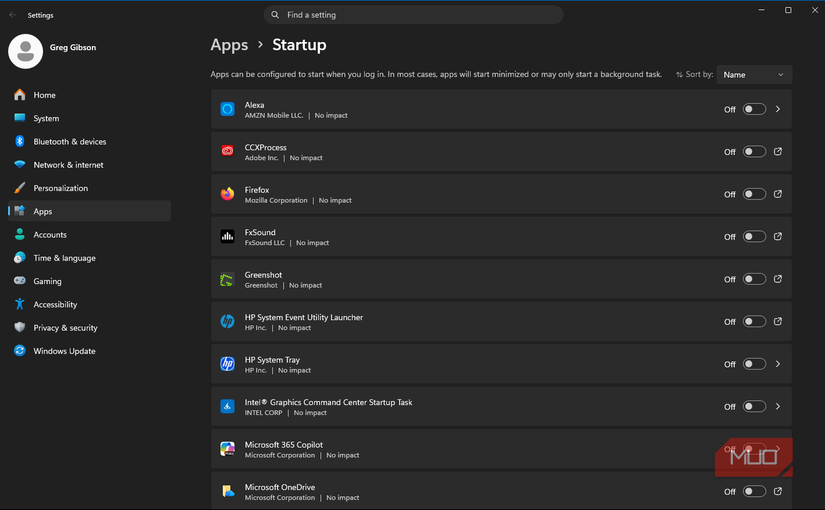Open Home in the sidebar
This screenshot has width=825, height=510.
pos(89,95)
